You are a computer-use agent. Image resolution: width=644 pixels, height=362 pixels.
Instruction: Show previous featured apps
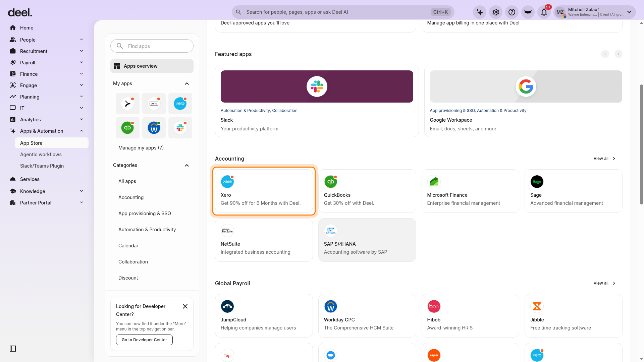tap(605, 54)
